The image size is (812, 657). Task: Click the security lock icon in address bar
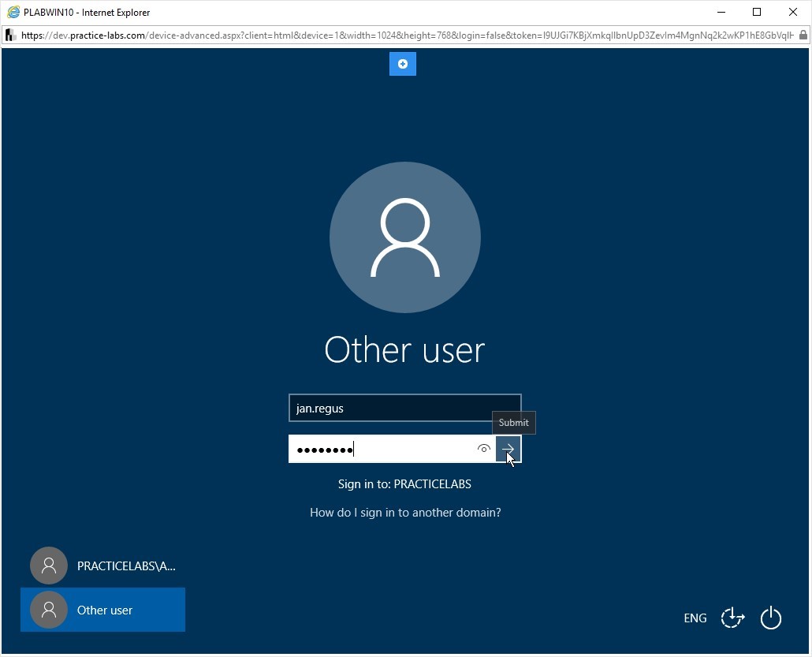pos(803,35)
